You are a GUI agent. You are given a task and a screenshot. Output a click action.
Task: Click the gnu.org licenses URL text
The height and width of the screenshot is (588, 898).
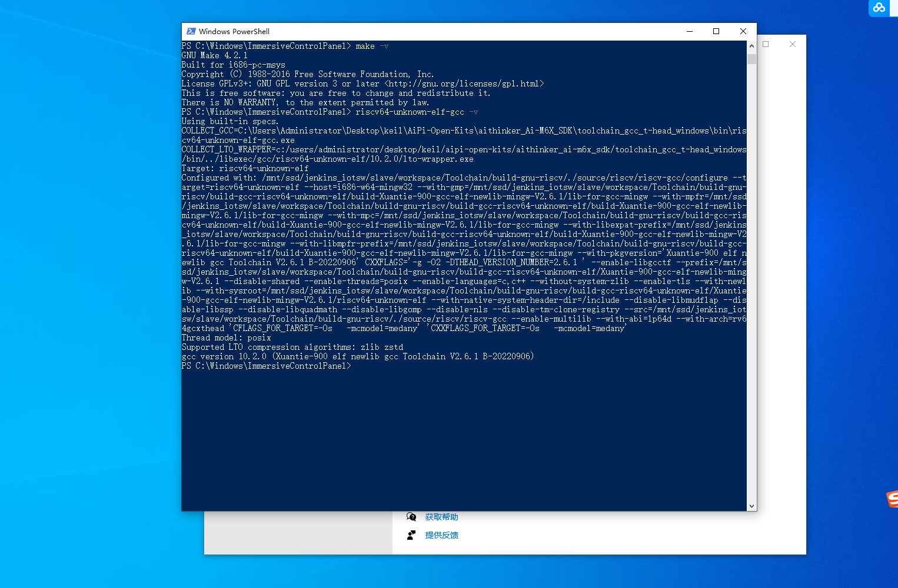click(x=464, y=83)
